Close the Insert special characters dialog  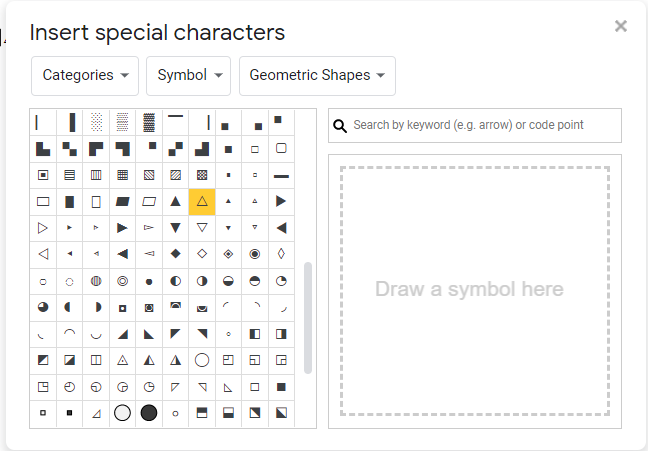click(x=621, y=26)
